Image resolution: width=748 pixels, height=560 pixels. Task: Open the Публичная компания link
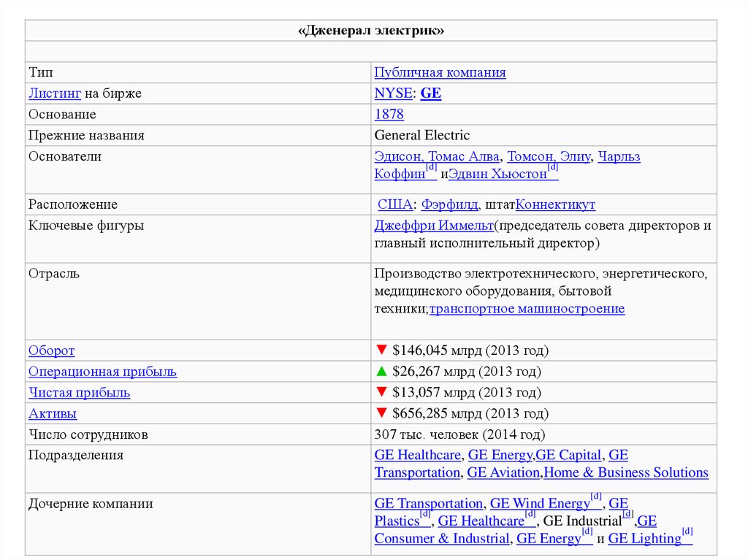pos(440,72)
